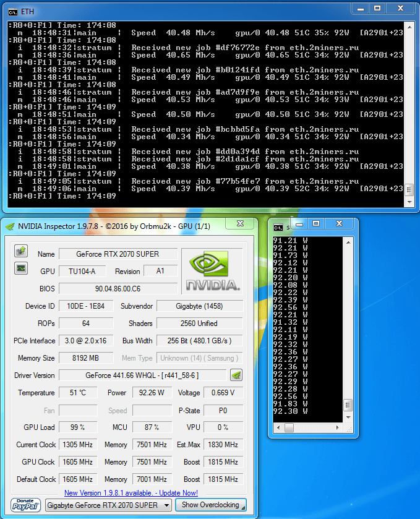Click the ETH console window title icon
Screen dimensions: 420x519
point(12,11)
